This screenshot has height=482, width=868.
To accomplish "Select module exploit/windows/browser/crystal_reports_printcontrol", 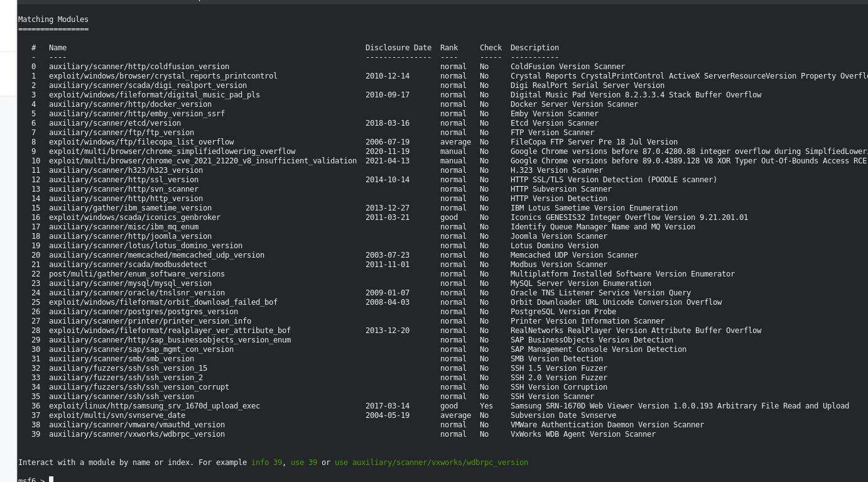I will pos(163,76).
